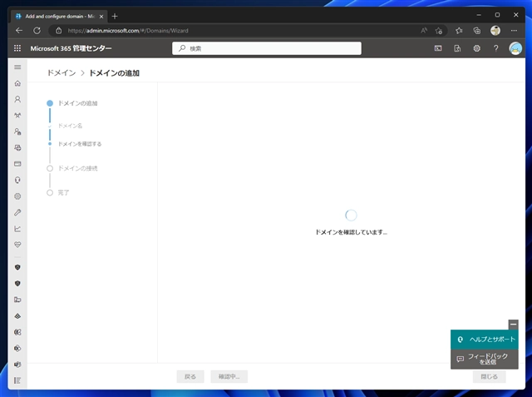Open Cloud Shell icon in header
Screen dimensions: 532x397
point(438,48)
